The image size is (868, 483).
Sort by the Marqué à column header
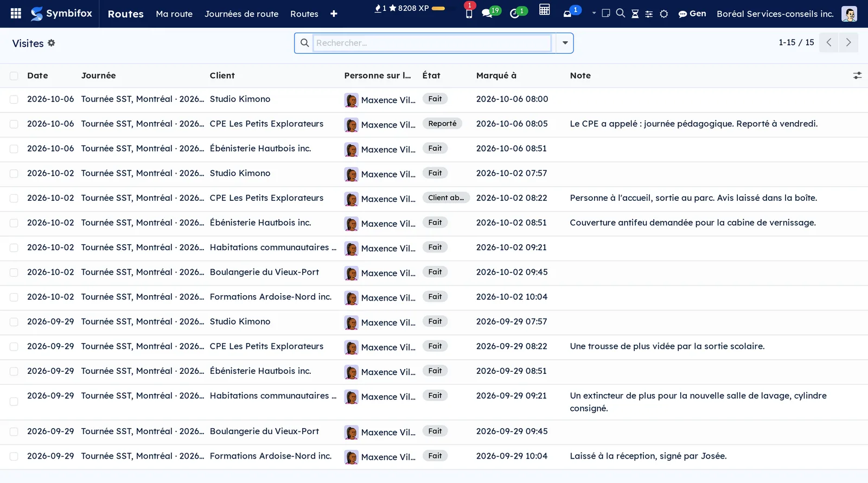pos(496,75)
